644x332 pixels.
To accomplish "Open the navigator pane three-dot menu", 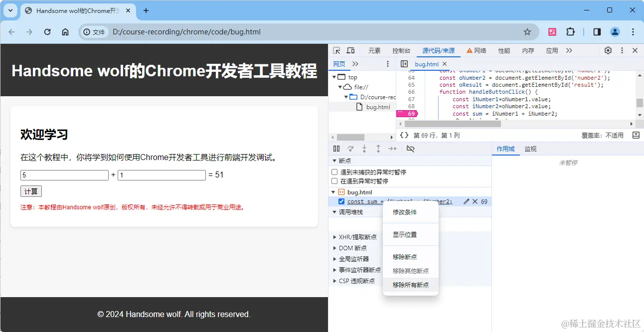I will (388, 64).
